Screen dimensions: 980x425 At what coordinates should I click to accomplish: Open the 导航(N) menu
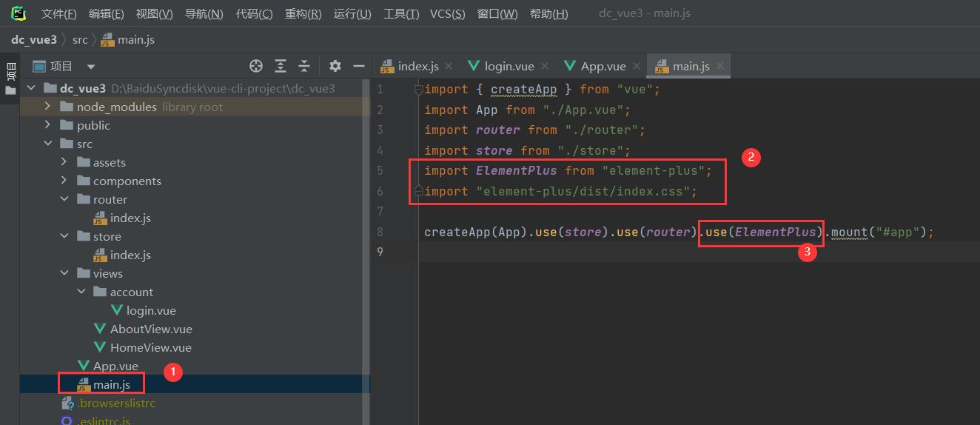pos(204,14)
